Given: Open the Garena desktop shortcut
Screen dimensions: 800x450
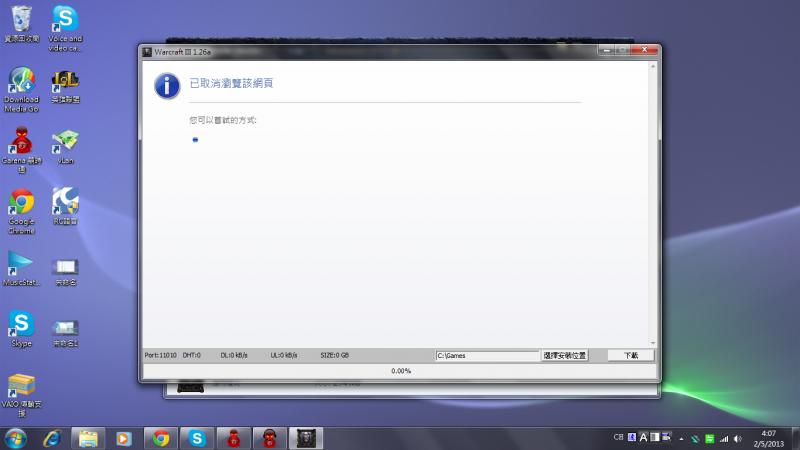Looking at the screenshot, I should pos(21,149).
